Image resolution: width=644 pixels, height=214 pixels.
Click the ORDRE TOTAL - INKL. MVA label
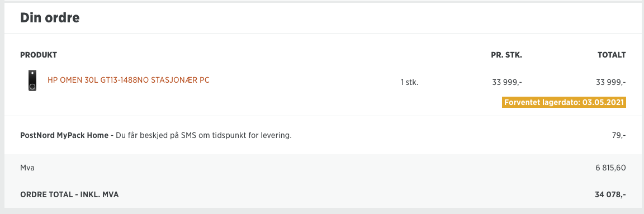point(69,194)
